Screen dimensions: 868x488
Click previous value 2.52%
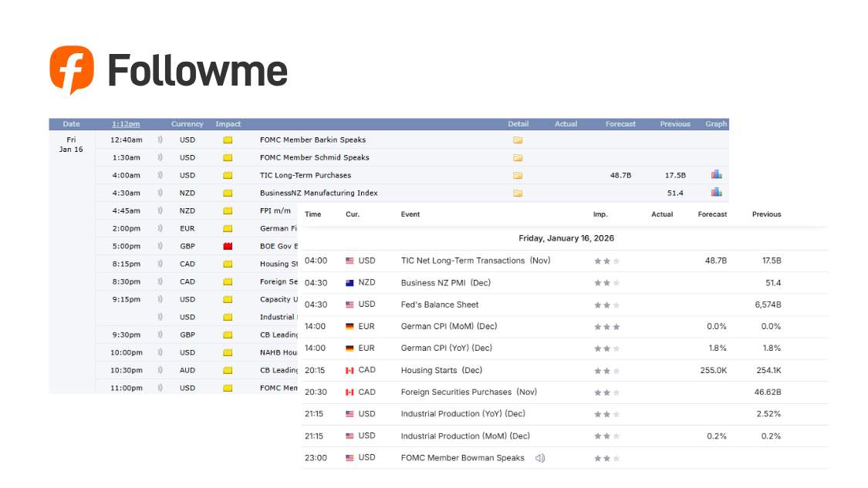768,414
